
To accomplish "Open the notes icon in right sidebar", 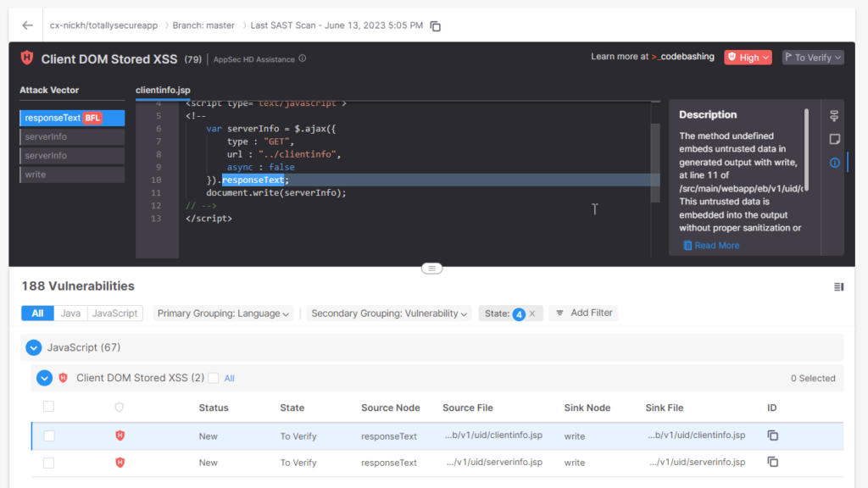I will 834,139.
